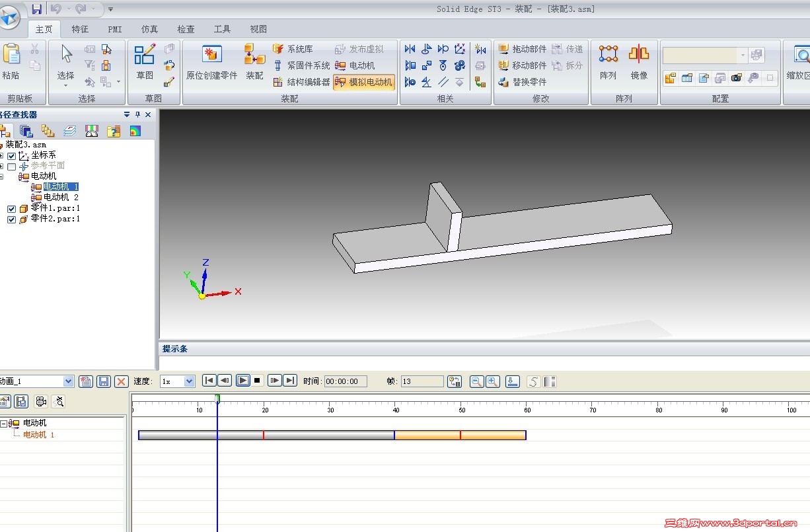810x532 pixels.
Task: Collapse the 电动机 node in timeline tree
Action: (3, 423)
